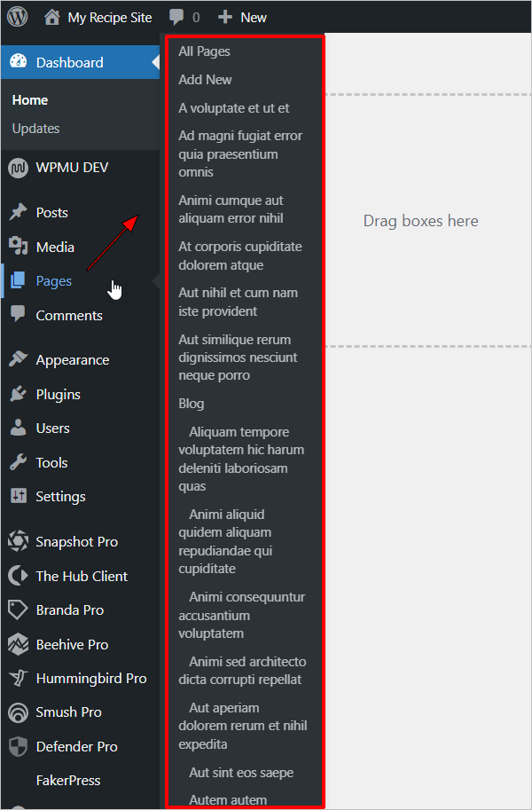Choose Add New from Pages submenu
This screenshot has height=810, width=532.
point(205,80)
